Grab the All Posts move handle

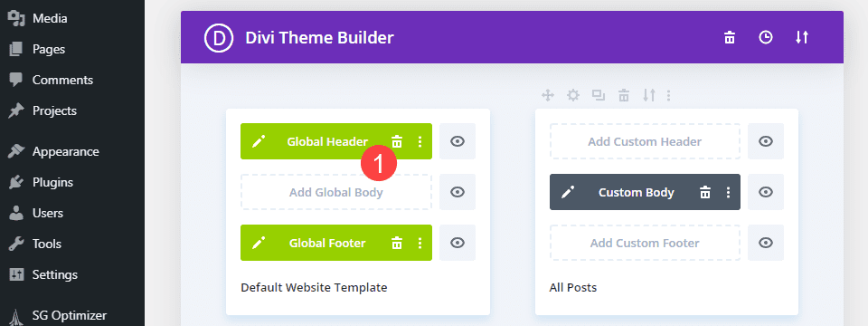coord(548,95)
